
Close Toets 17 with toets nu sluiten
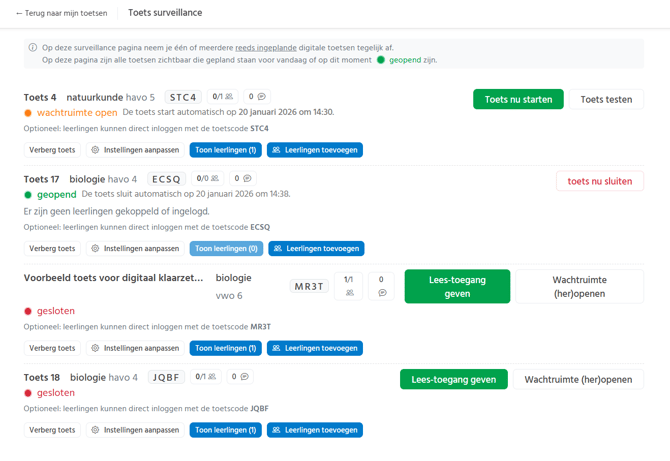(599, 181)
